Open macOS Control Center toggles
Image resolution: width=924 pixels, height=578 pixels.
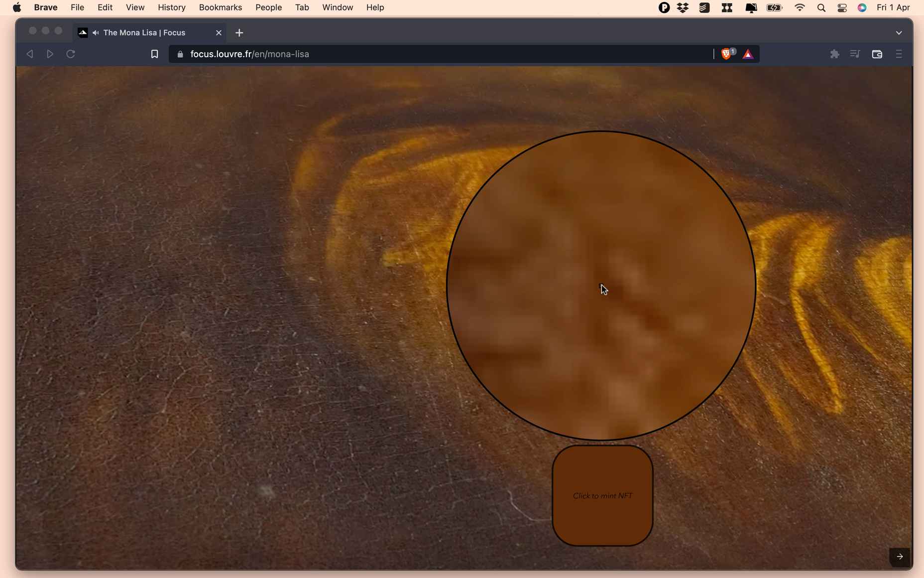click(842, 7)
